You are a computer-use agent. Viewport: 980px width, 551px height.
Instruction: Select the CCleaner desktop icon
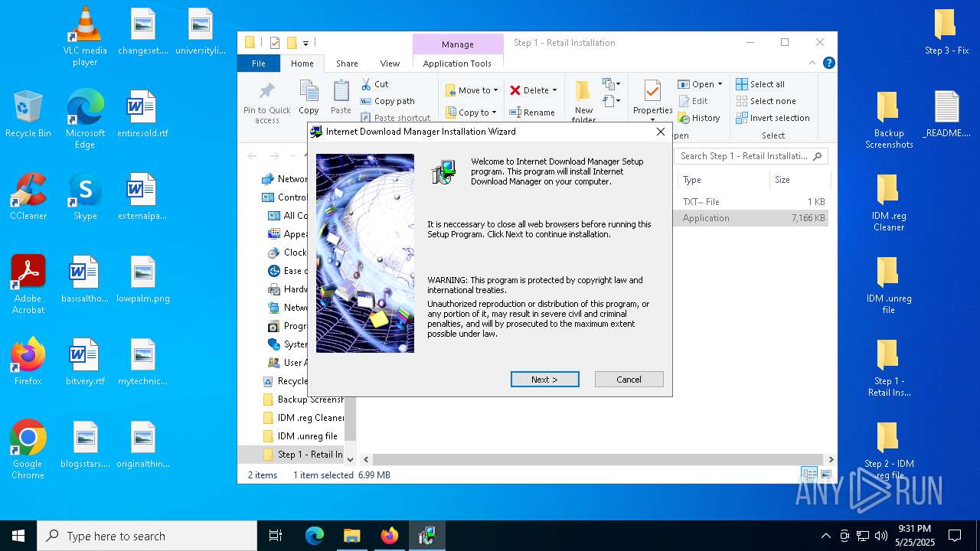28,197
